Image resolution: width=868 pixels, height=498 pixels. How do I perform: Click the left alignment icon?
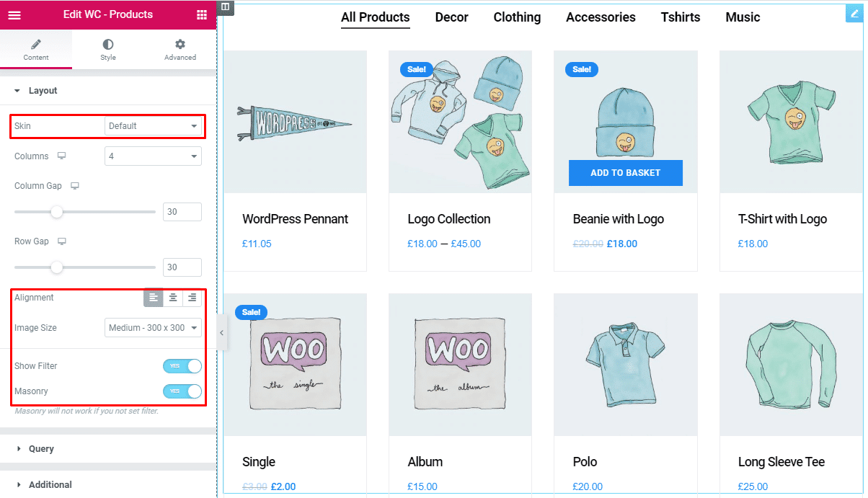click(154, 298)
